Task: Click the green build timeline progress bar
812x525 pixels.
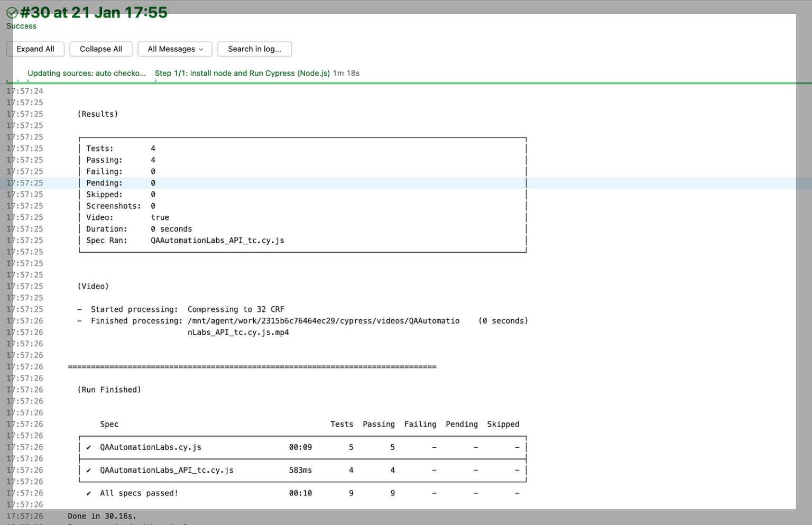Action: pyautogui.click(x=423, y=83)
